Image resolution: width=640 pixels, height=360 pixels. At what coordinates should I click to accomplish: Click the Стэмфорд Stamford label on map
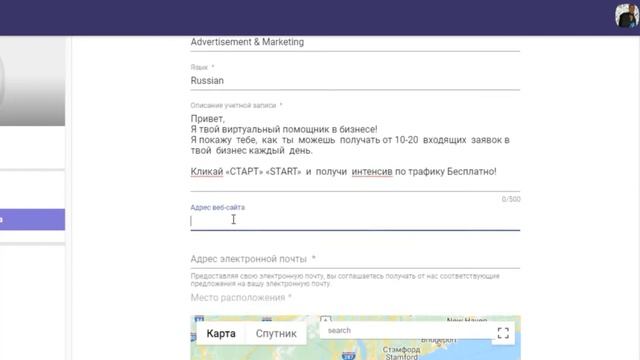[402, 353]
